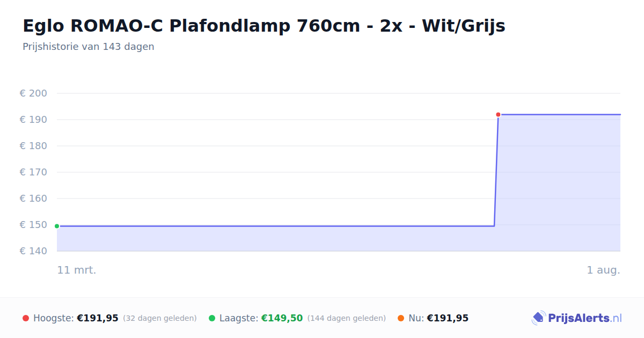
Task: Click the PrijsAlerts tag logo icon
Action: coord(538,318)
